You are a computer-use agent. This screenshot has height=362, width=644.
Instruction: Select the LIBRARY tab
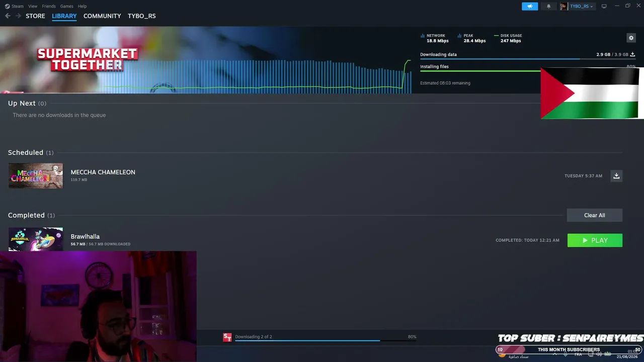[x=64, y=16]
